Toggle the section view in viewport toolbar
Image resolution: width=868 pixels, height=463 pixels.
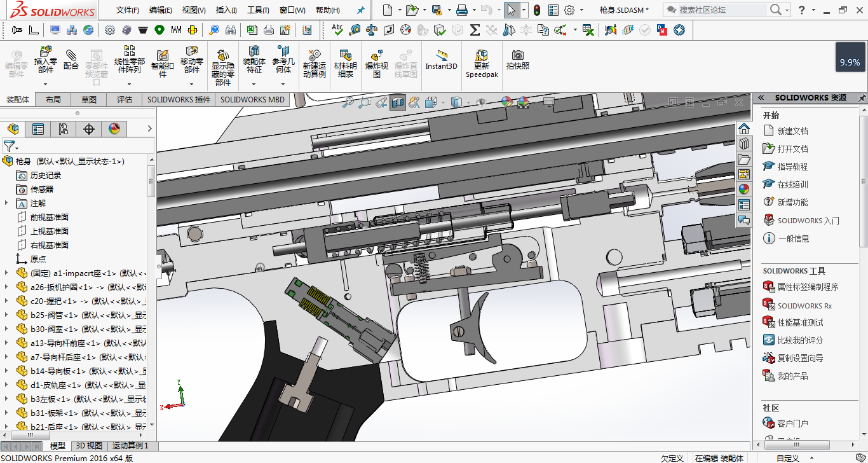[398, 102]
